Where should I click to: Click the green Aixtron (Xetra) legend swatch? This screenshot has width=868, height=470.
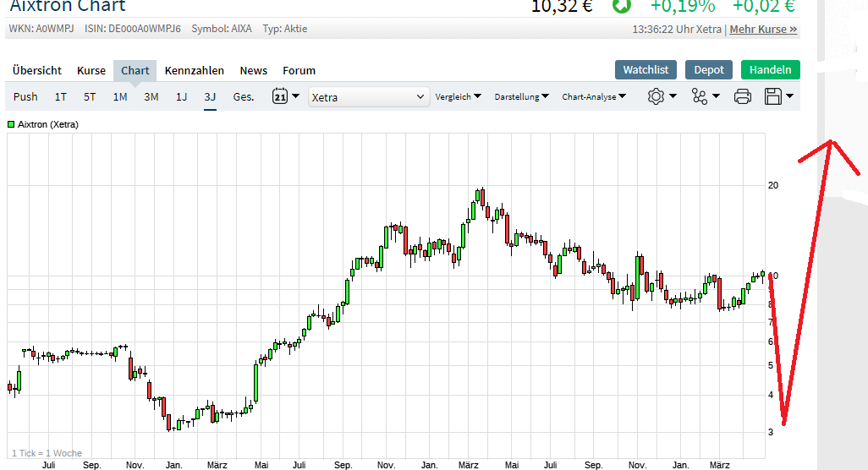click(x=11, y=124)
